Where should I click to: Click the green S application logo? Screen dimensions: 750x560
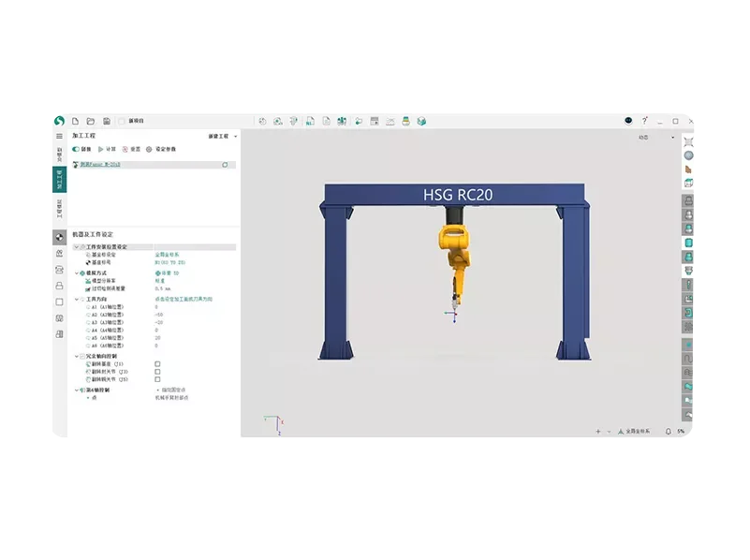pos(59,121)
